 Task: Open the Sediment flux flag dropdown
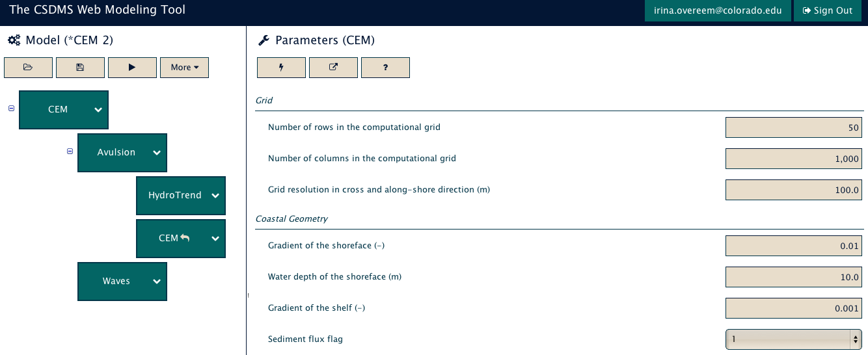tap(793, 339)
